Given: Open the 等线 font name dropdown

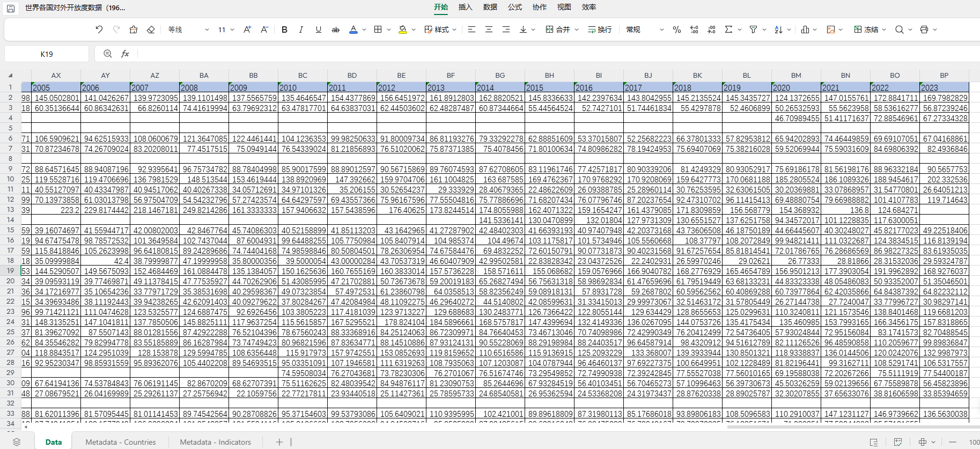Looking at the screenshot, I should pyautogui.click(x=188, y=30).
